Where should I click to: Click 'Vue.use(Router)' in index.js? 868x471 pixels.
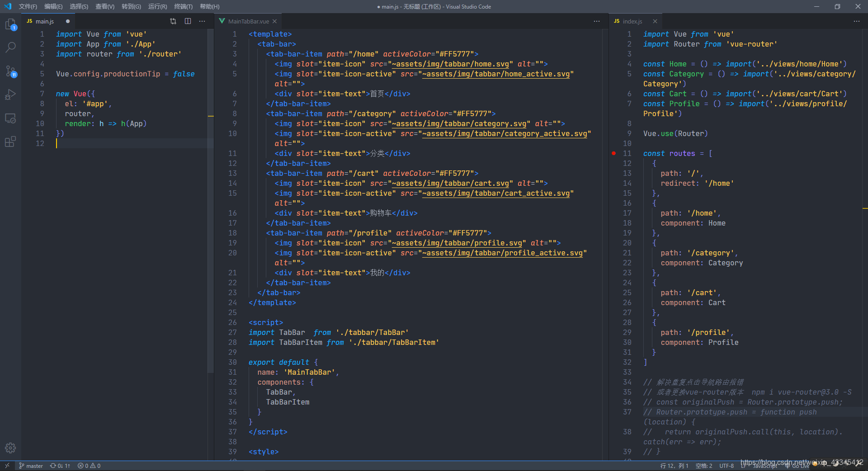point(675,134)
